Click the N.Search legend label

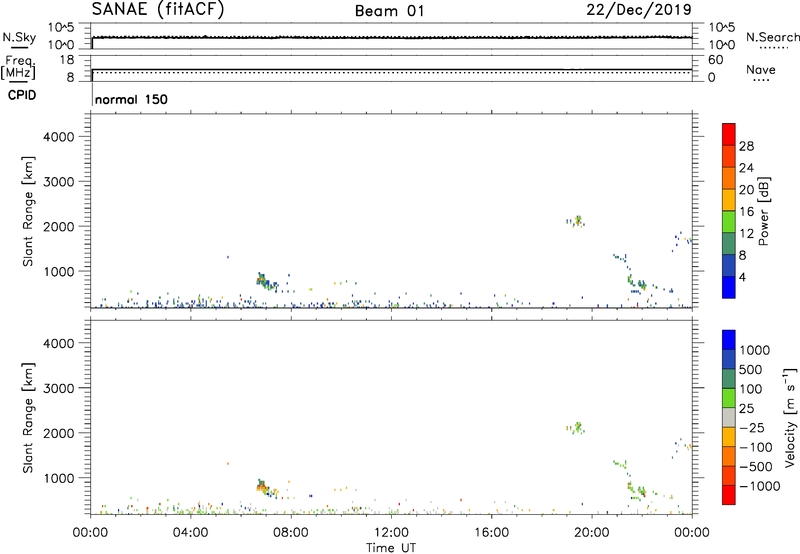click(x=772, y=37)
